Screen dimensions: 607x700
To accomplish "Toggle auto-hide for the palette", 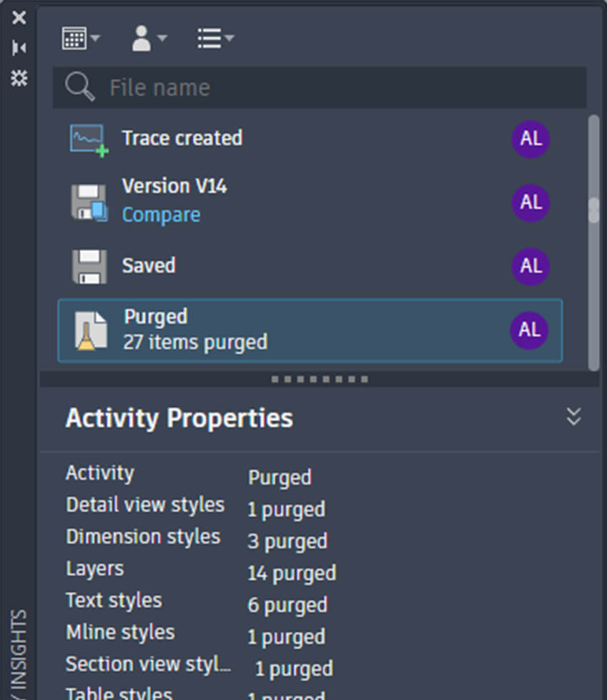I will coord(19,48).
